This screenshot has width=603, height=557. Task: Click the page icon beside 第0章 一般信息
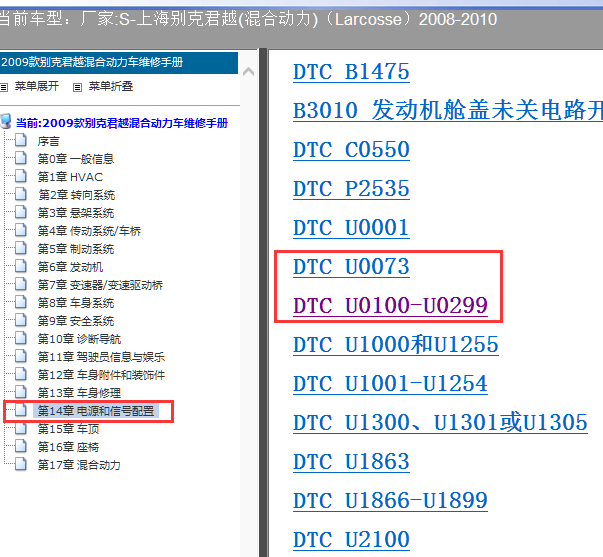pyautogui.click(x=20, y=158)
